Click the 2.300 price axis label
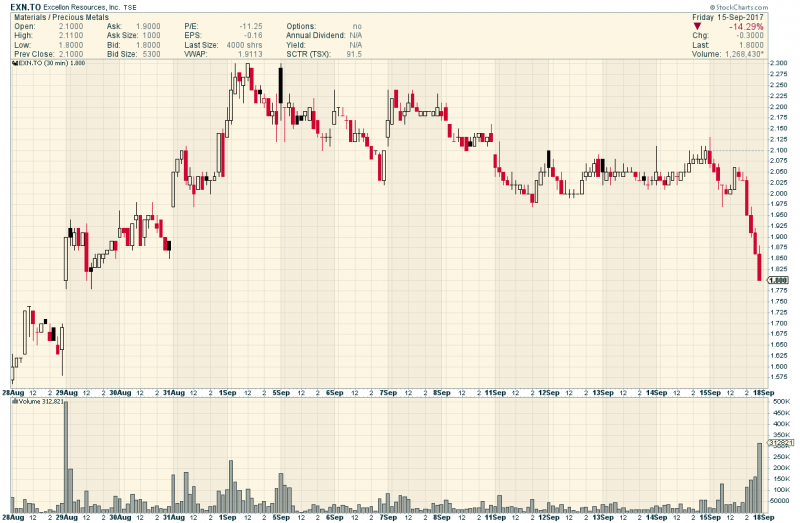 (x=779, y=65)
